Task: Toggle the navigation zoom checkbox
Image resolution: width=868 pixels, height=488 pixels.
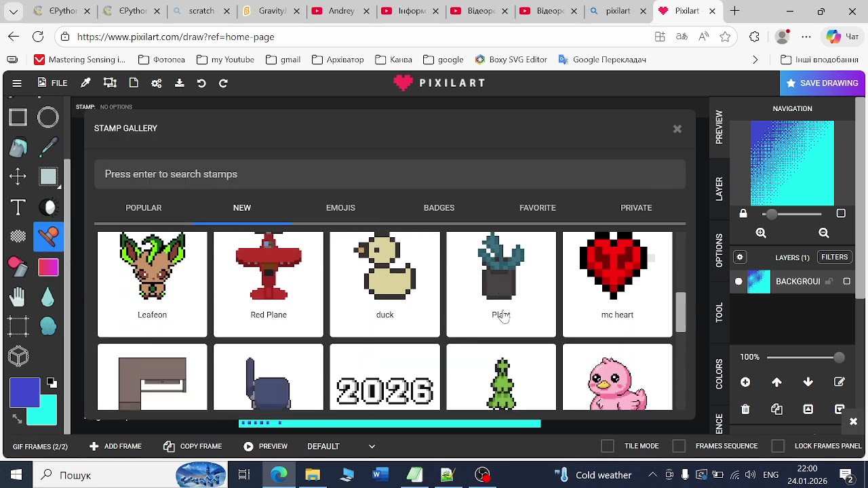Action: 841,213
